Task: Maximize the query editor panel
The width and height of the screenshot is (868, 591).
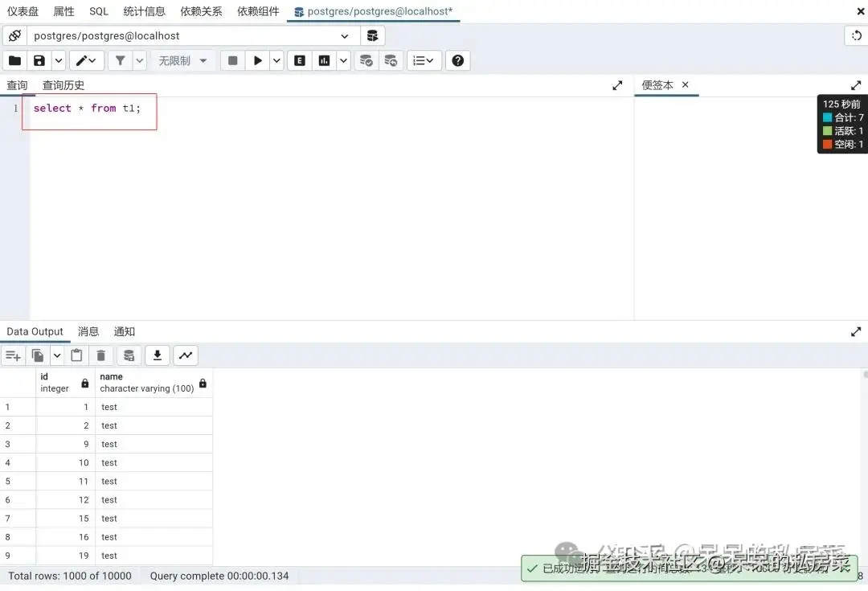Action: coord(617,85)
